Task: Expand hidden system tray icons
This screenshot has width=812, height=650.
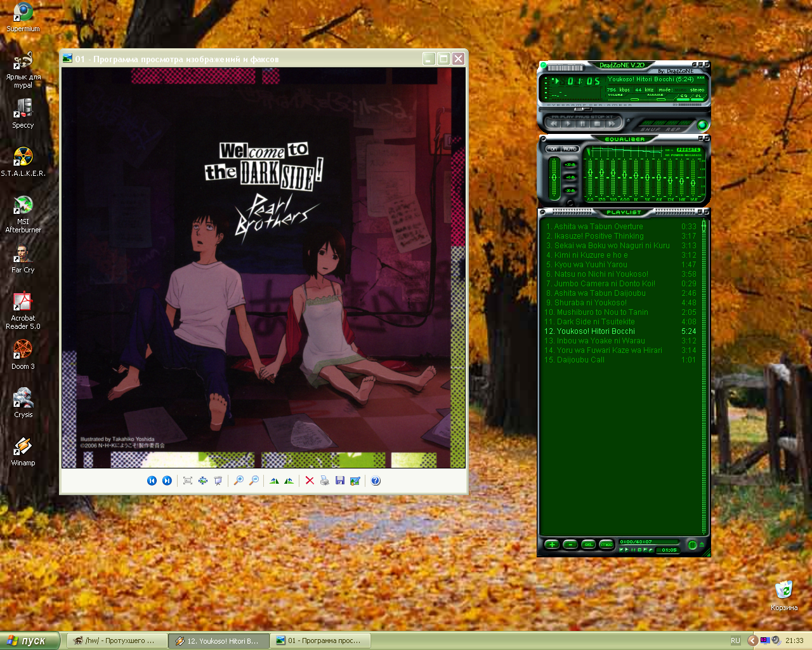Action: coord(752,641)
